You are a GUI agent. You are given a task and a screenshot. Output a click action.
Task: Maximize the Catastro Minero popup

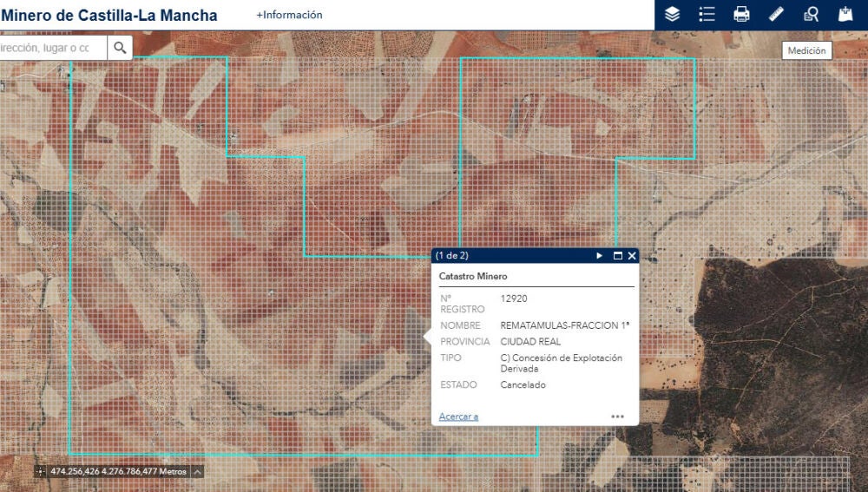pos(618,256)
